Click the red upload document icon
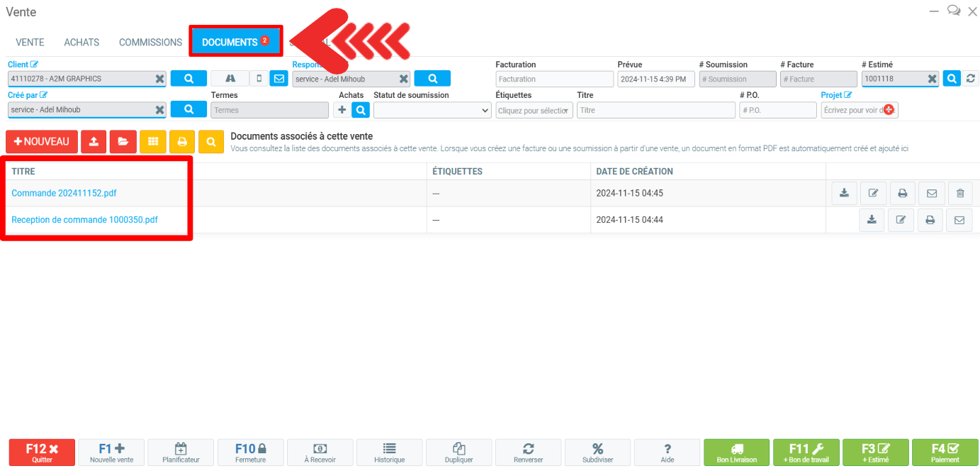This screenshot has height=471, width=980. (94, 142)
